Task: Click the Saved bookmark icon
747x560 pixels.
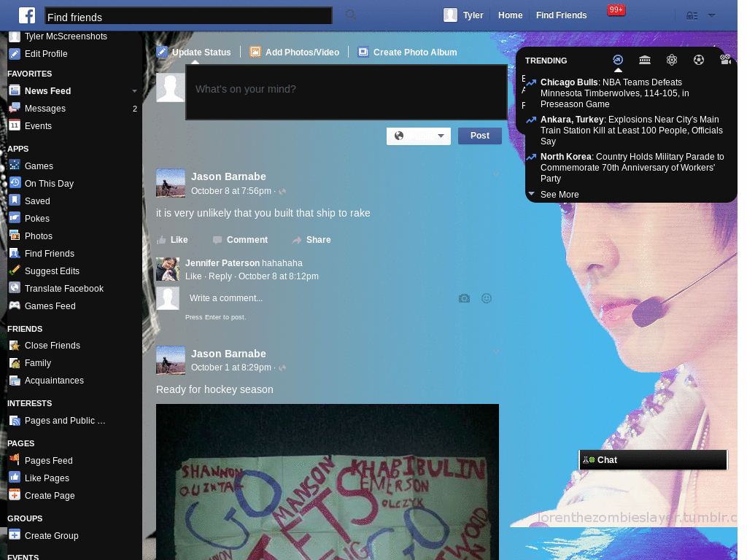Action: point(15,201)
